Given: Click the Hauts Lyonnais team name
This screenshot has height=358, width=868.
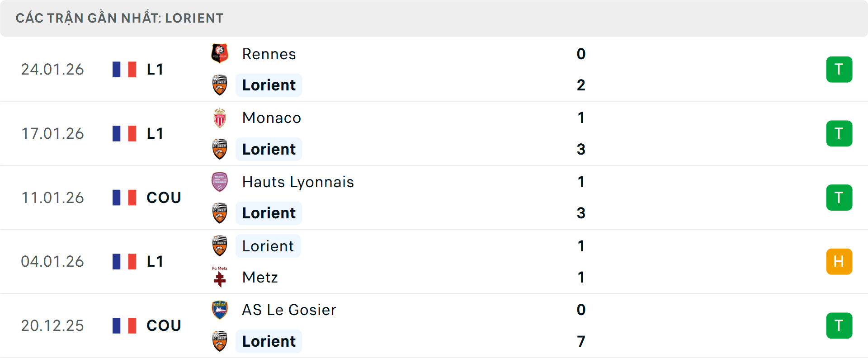Looking at the screenshot, I should [x=297, y=182].
